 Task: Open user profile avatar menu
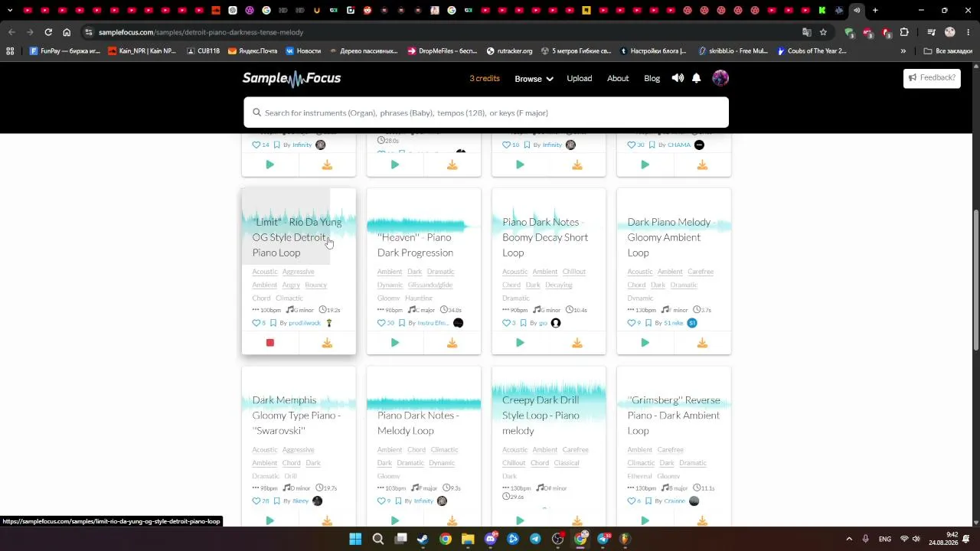point(720,78)
